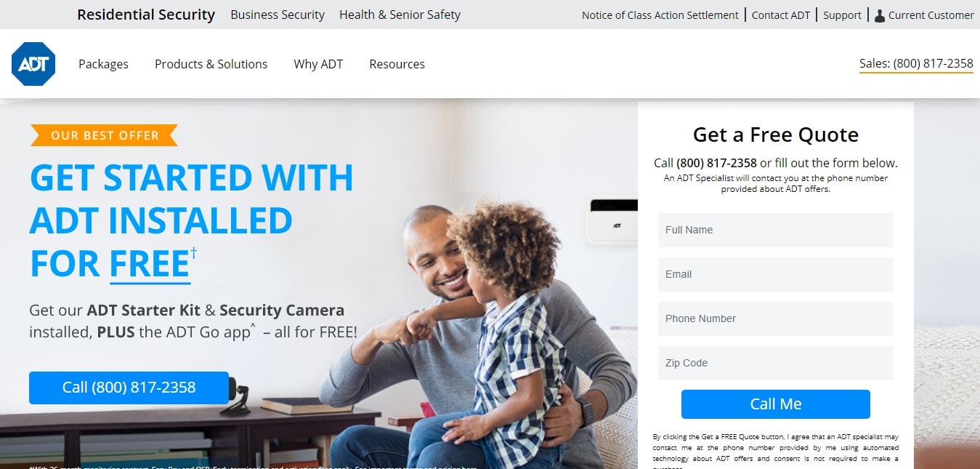Image resolution: width=980 pixels, height=469 pixels.
Task: Select the Residential Security tab
Action: point(146,15)
